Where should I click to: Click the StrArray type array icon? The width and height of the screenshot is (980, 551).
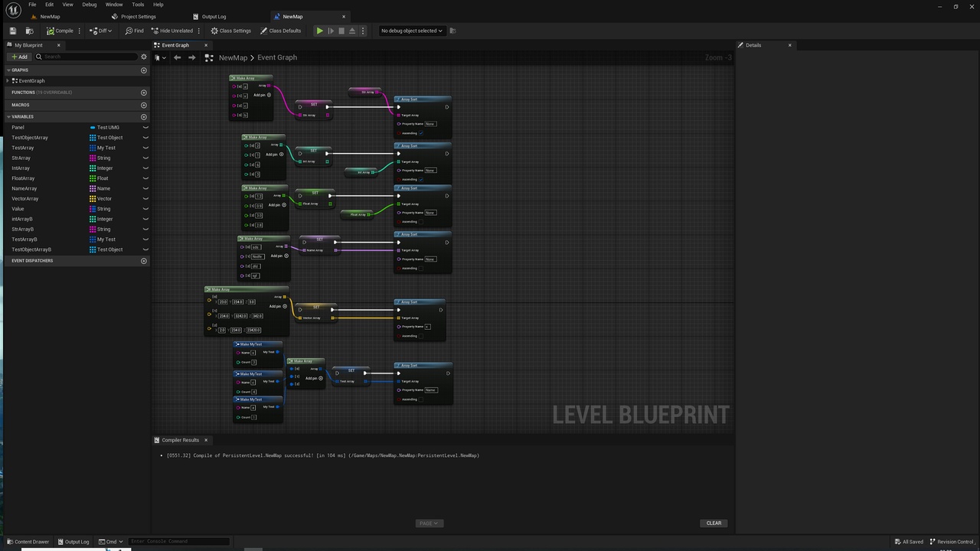93,158
